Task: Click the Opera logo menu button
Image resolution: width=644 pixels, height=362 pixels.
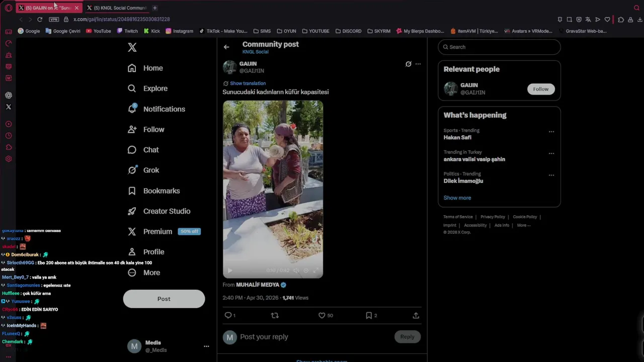Action: pos(9,8)
